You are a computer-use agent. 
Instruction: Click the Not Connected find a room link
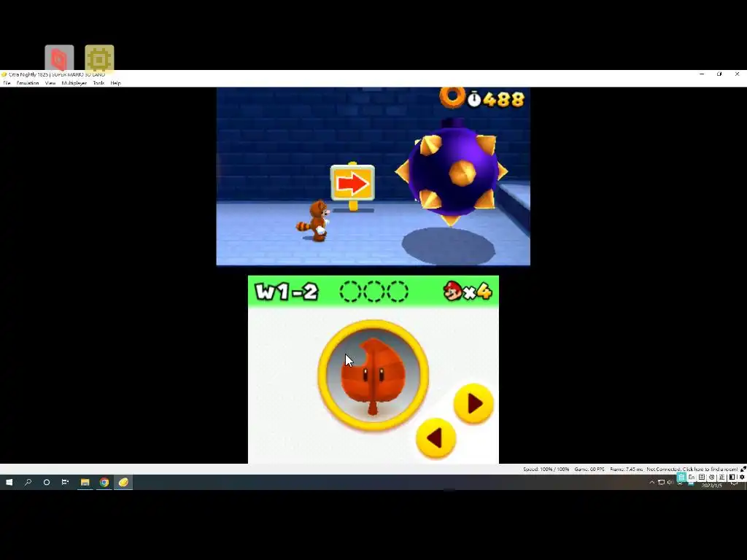point(692,469)
